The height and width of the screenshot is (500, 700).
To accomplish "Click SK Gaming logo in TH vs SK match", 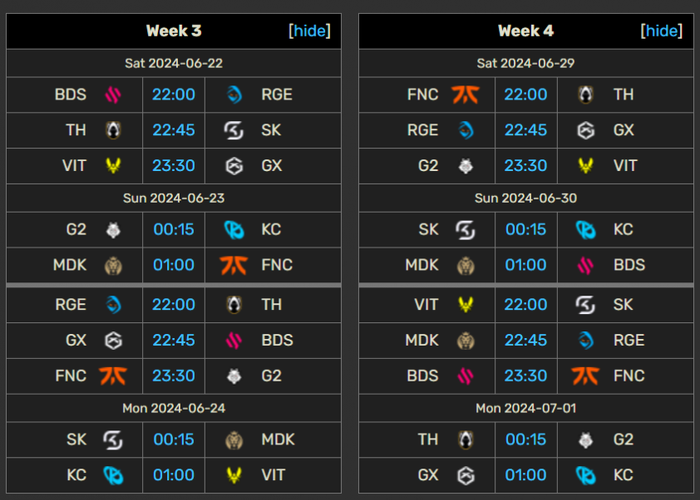I will click(x=234, y=130).
